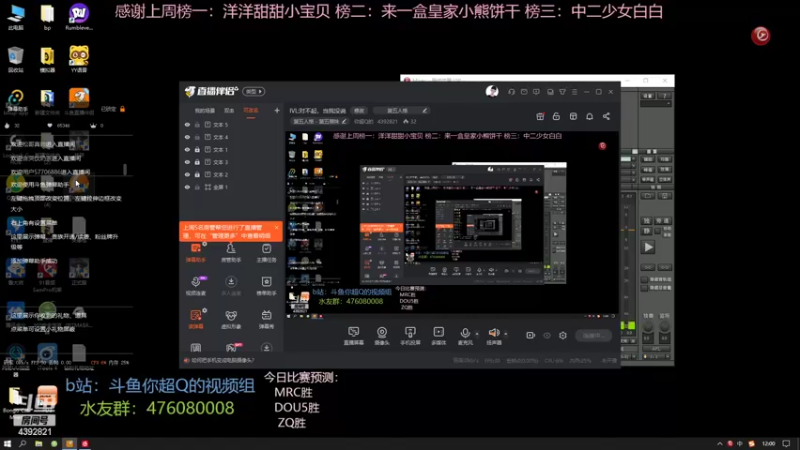800x450 pixels.
Task: Add 多媒体 media source
Action: click(x=439, y=336)
